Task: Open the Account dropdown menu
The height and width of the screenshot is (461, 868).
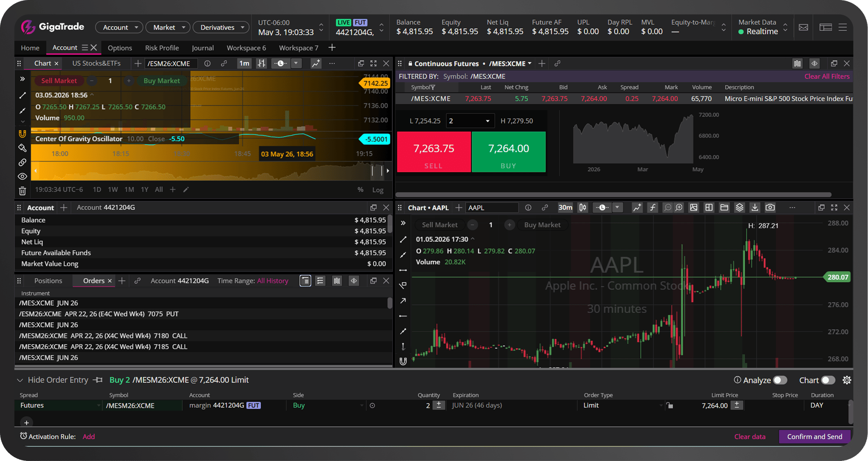Action: coord(119,27)
